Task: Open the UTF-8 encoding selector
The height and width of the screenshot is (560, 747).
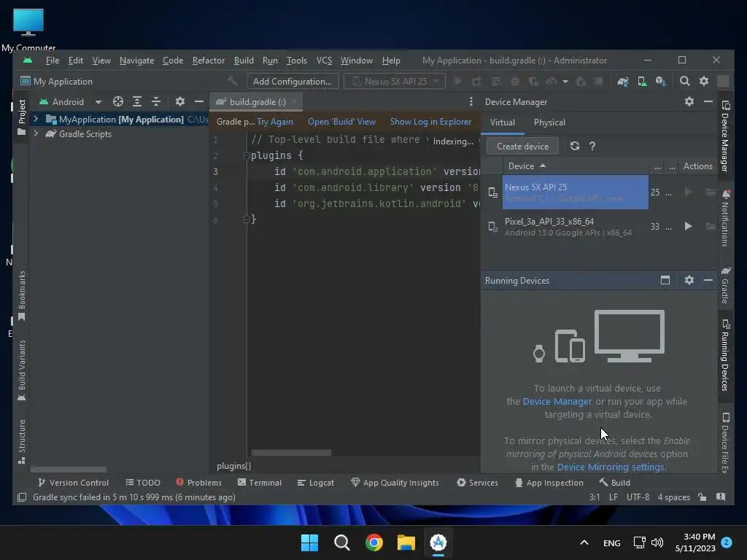Action: [638, 497]
